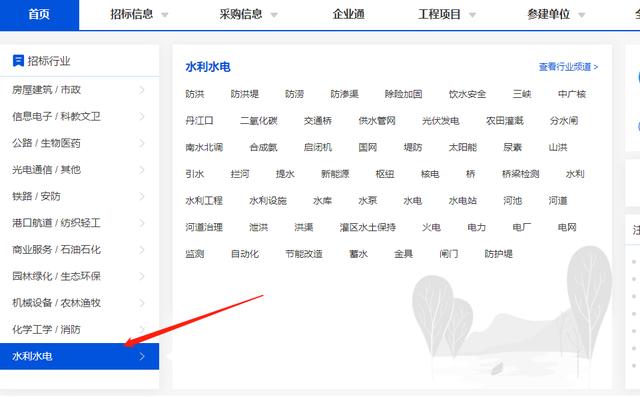Expand the 采购信息 dropdown arrow

274,15
